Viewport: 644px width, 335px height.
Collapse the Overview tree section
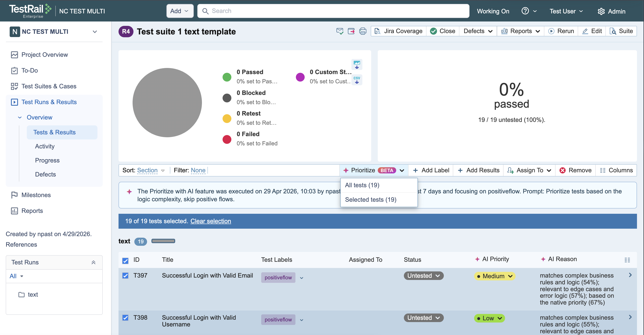click(x=20, y=117)
